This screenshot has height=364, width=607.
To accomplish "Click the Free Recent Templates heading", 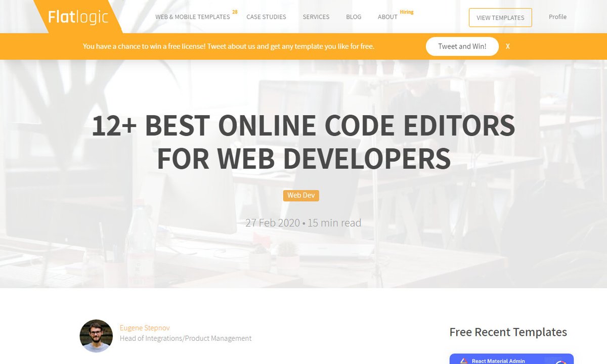I will coord(508,332).
